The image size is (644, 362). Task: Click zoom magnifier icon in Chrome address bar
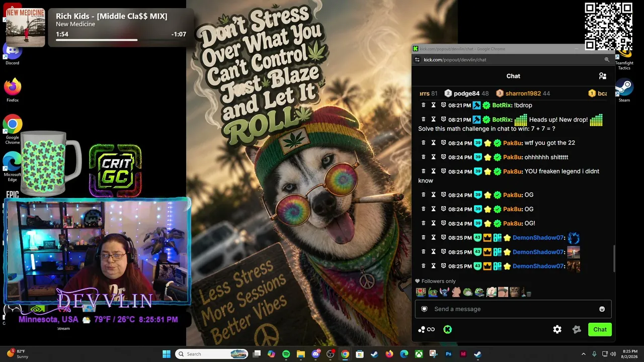pos(607,59)
